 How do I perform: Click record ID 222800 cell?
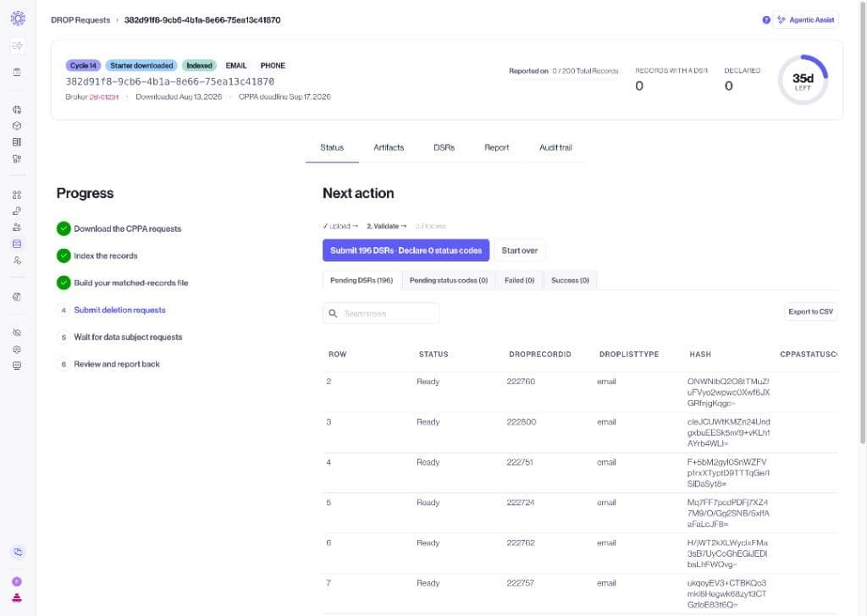point(522,421)
